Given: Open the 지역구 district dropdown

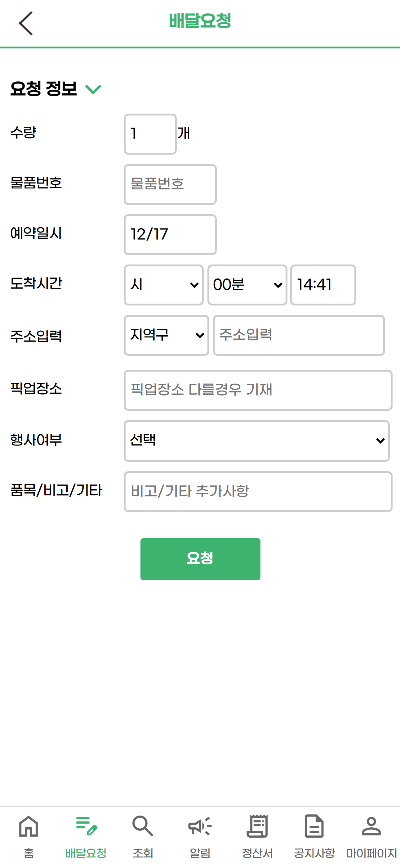Looking at the screenshot, I should (166, 335).
